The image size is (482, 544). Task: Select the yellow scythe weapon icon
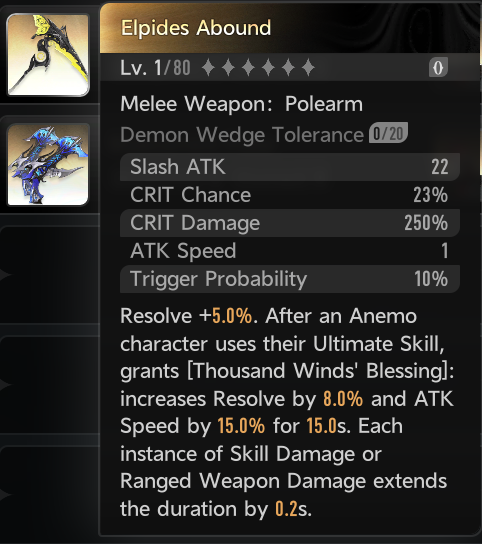(48, 55)
